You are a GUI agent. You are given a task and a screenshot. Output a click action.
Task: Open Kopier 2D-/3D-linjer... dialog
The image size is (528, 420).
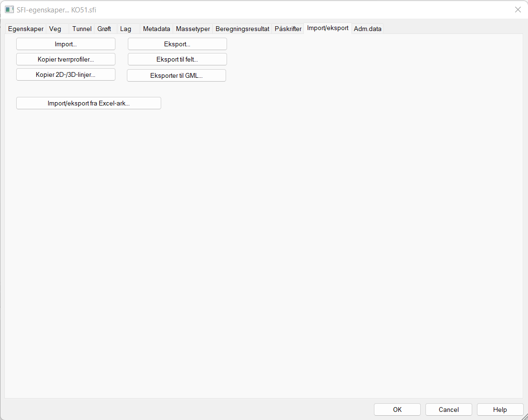pyautogui.click(x=66, y=74)
